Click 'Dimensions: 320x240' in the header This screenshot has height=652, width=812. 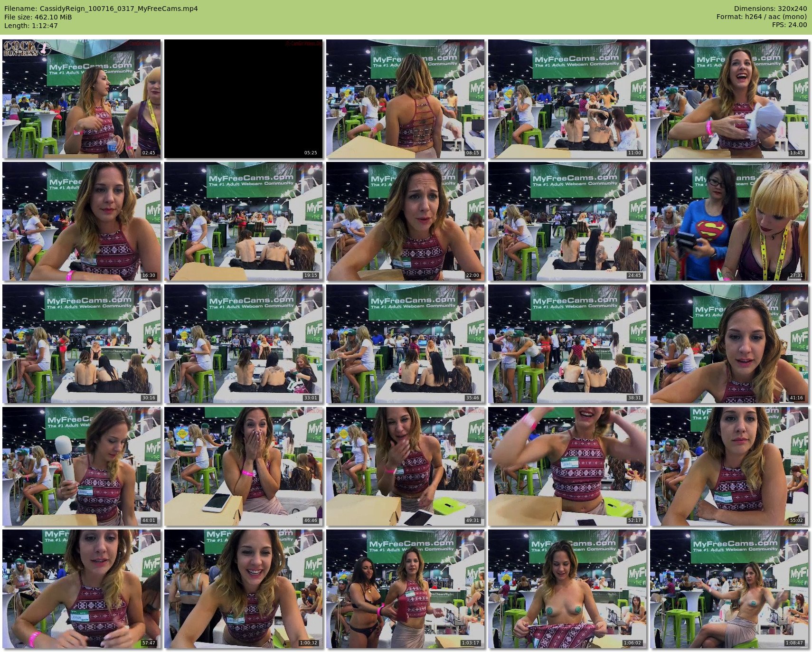coord(770,9)
